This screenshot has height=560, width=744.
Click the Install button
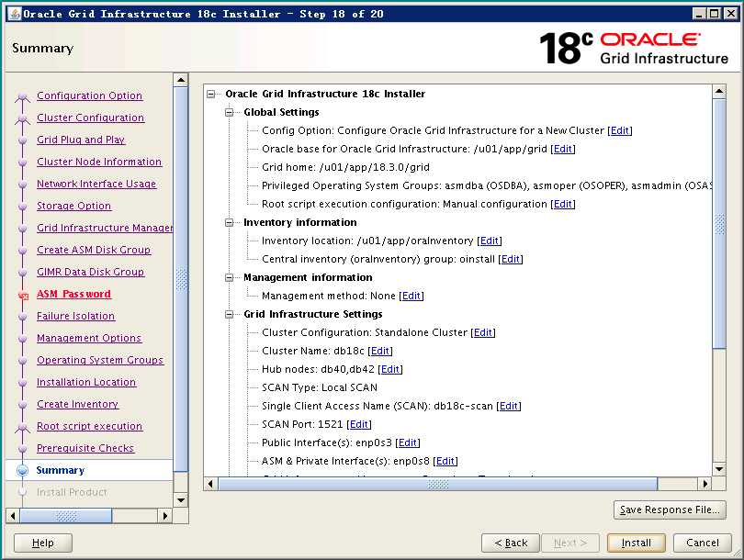[637, 543]
